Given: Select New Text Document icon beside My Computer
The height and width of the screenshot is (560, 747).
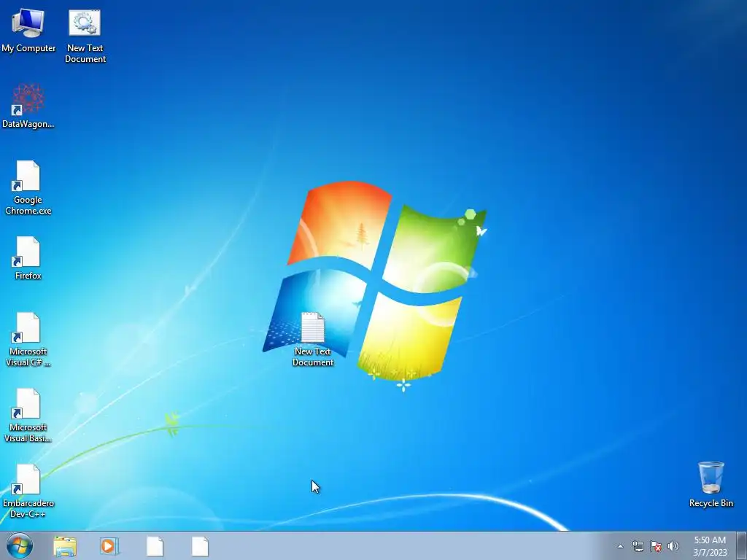Looking at the screenshot, I should [x=85, y=36].
